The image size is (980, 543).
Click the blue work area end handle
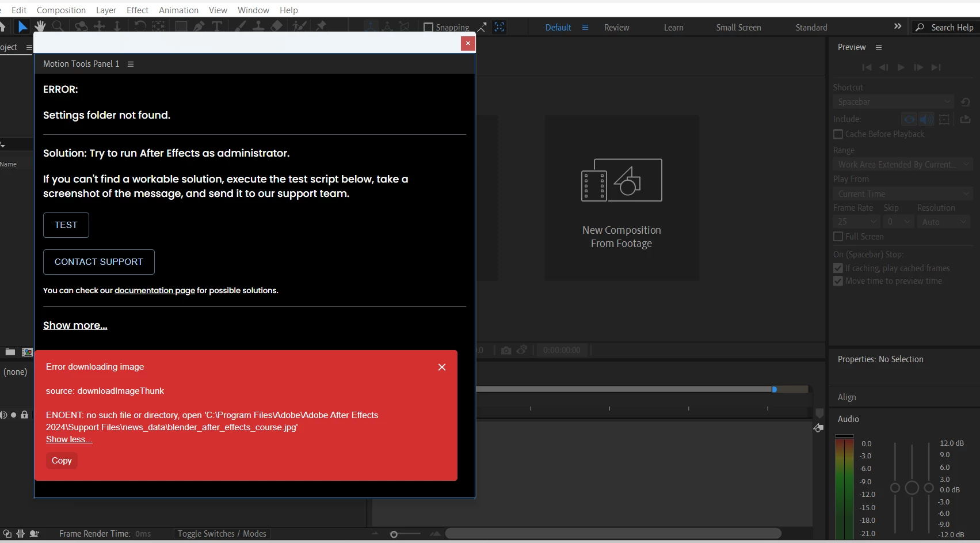click(x=775, y=389)
